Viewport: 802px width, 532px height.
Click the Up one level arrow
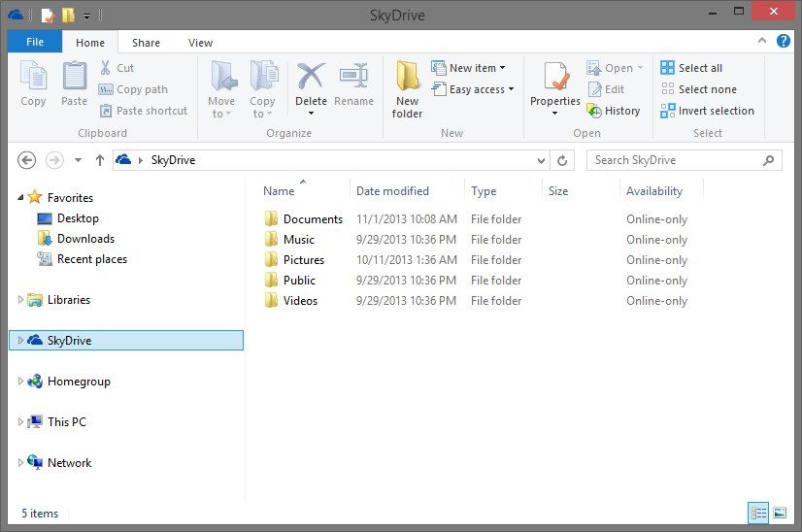[x=99, y=160]
